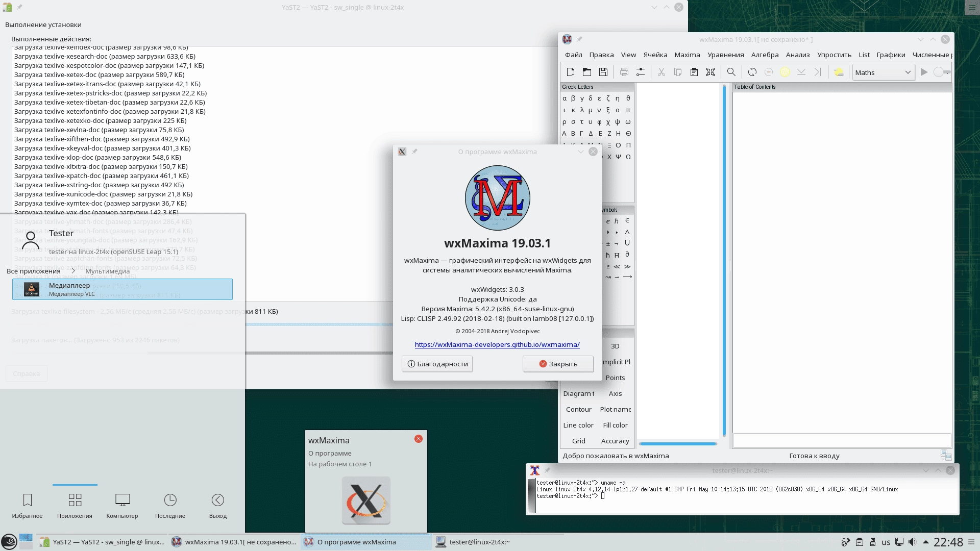Open the wxMaxima developers GitHub link
The width and height of the screenshot is (980, 551).
pos(497,345)
